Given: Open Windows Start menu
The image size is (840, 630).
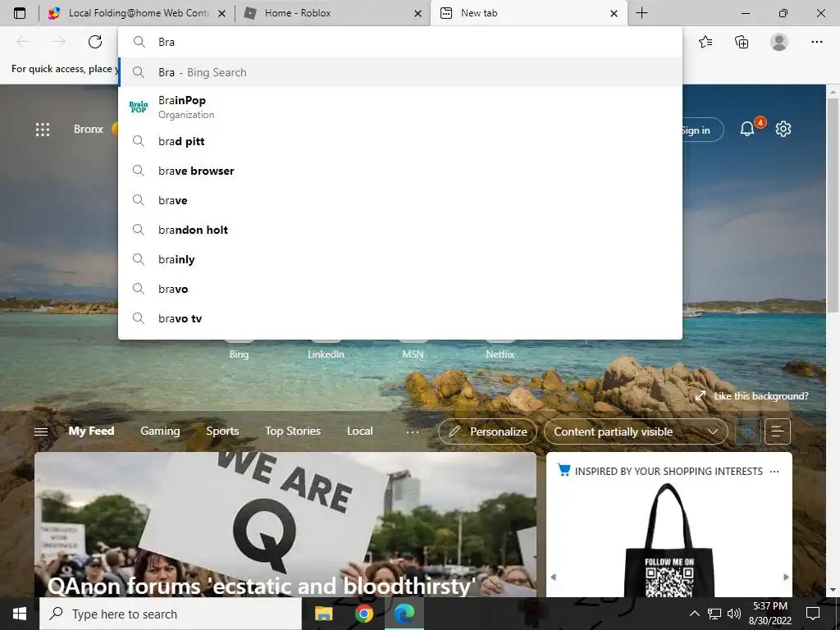Looking at the screenshot, I should point(20,614).
